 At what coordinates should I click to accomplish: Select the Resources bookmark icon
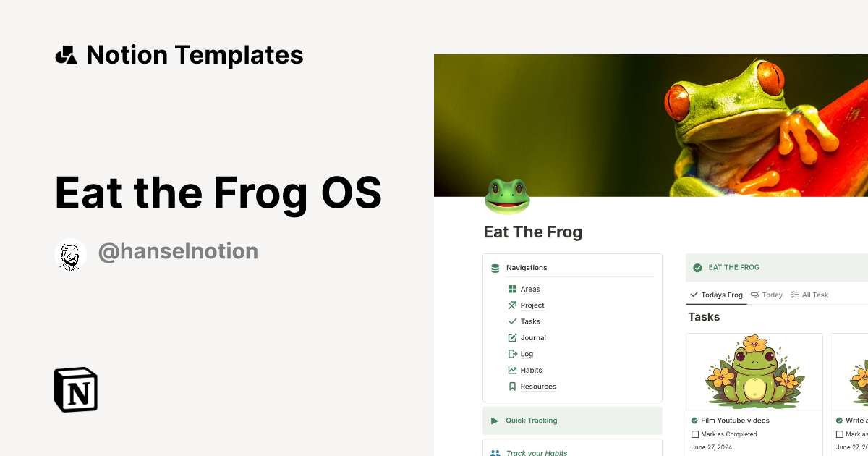tap(512, 387)
